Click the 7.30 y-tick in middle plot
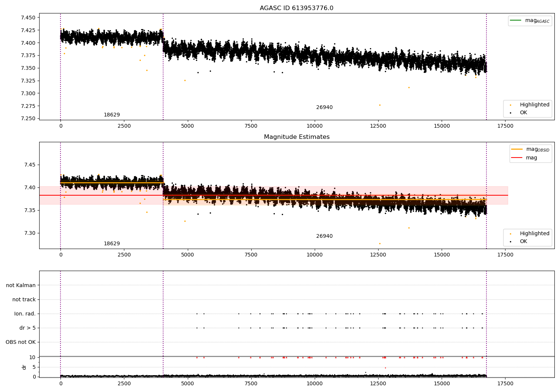 click(30, 233)
